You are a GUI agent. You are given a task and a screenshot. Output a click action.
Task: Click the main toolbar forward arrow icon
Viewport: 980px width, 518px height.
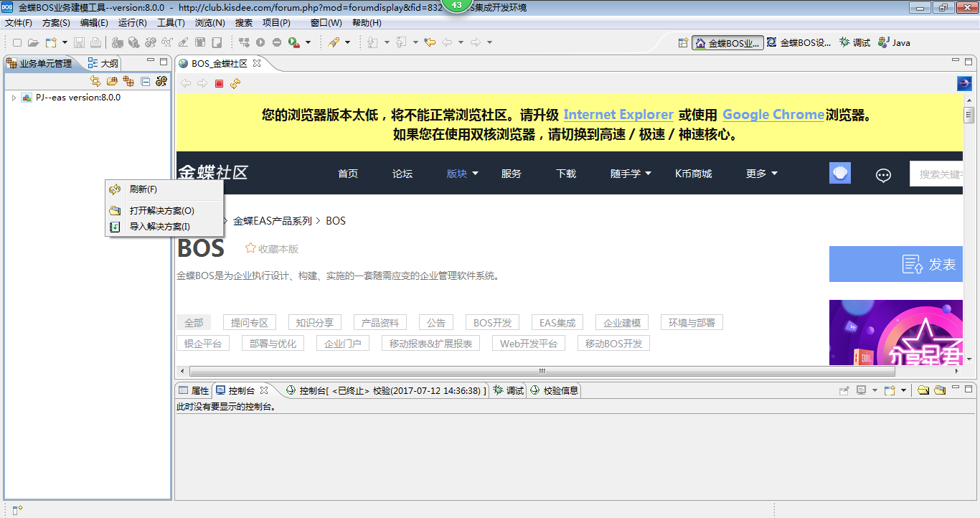pyautogui.click(x=475, y=42)
